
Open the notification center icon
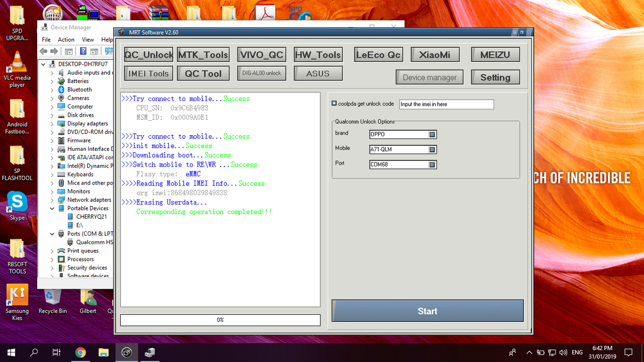628,352
